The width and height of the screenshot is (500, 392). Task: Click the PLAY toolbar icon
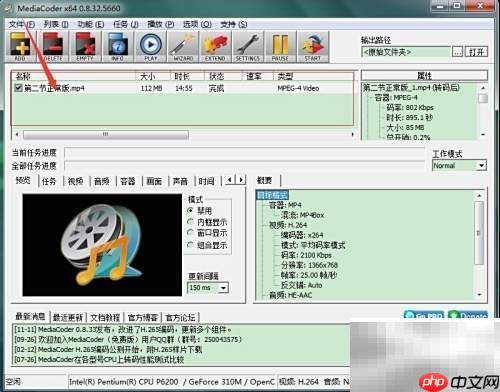[x=151, y=46]
